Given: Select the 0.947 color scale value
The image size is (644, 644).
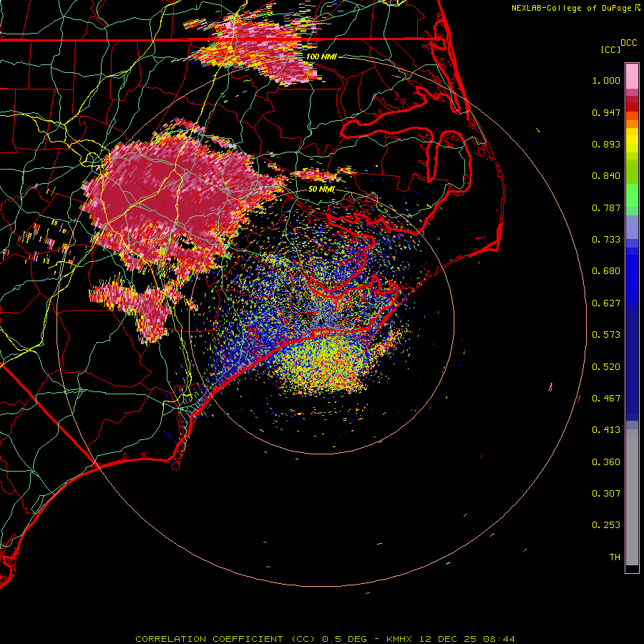Looking at the screenshot, I should tap(606, 112).
